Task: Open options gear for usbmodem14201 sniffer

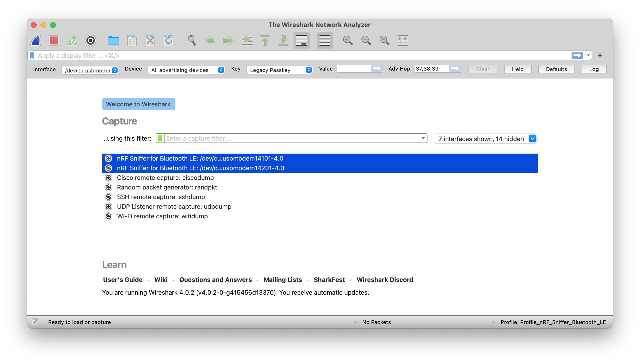Action: pyautogui.click(x=108, y=168)
